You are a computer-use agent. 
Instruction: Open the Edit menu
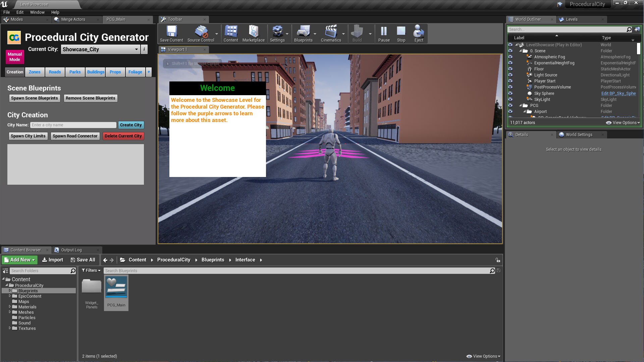tap(20, 12)
